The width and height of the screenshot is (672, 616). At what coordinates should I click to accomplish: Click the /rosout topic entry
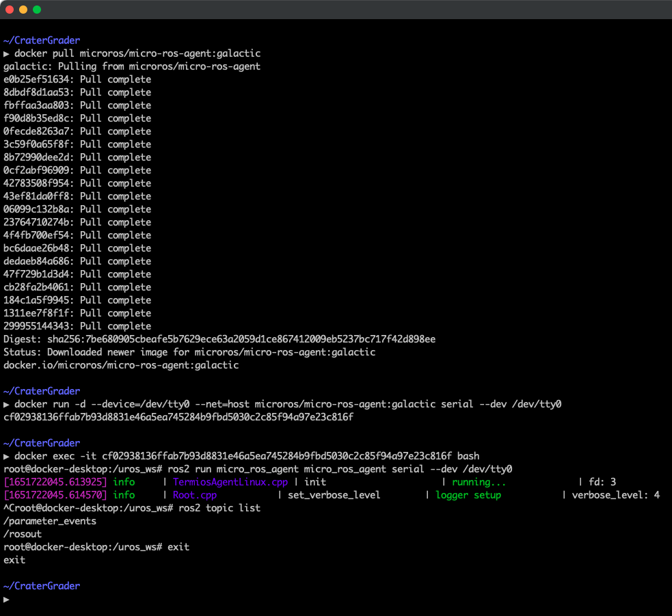pyautogui.click(x=25, y=533)
